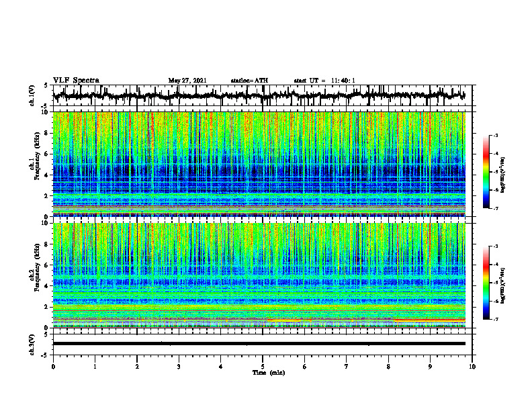Click the ch.1 spectrogram color scale bar
Viewport: 532px width, 411px height.
486,172
